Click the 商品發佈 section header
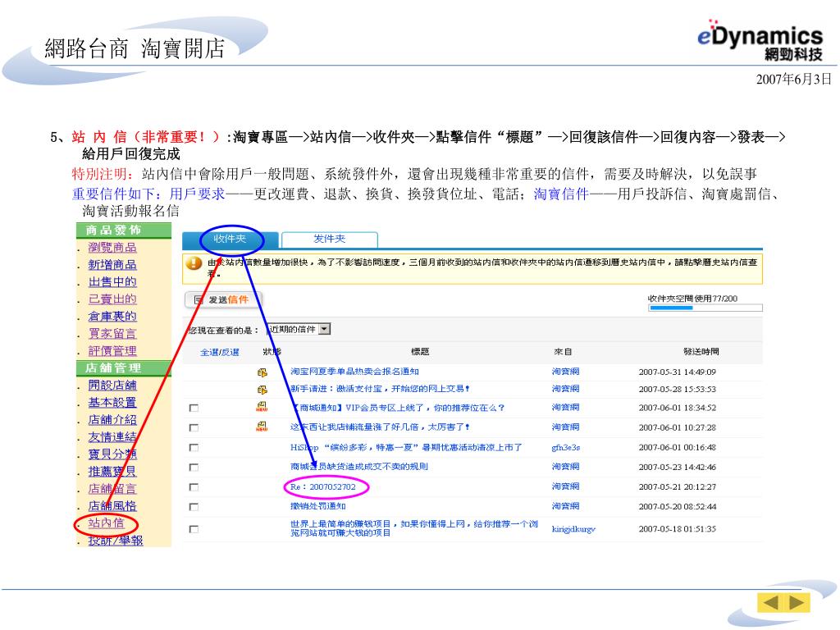Image resolution: width=840 pixels, height=630 pixels. (x=124, y=231)
